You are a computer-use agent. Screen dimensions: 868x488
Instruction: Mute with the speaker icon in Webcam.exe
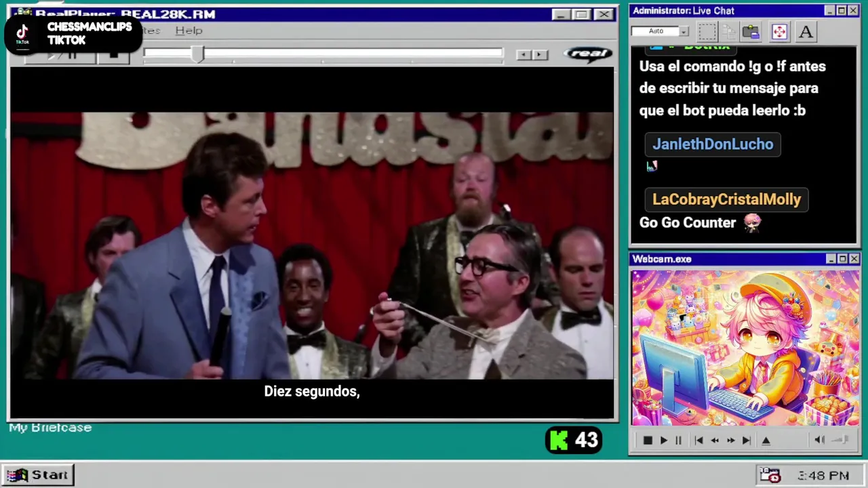pyautogui.click(x=819, y=441)
